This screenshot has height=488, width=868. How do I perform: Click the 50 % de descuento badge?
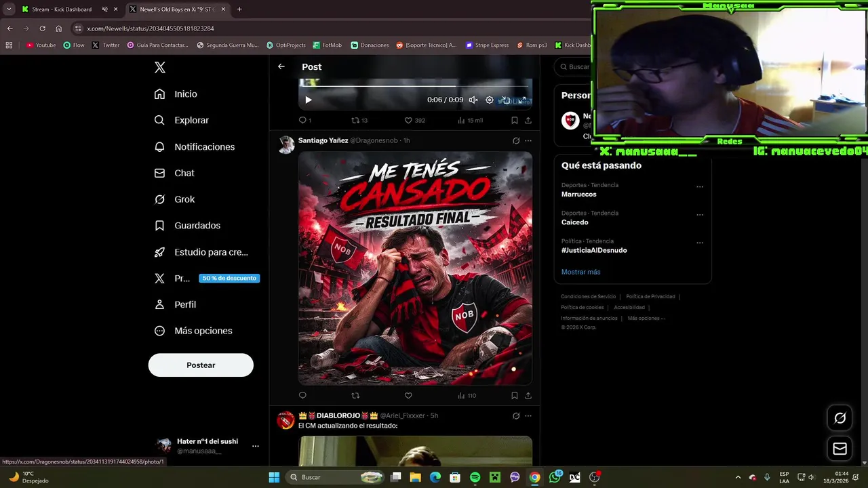coord(229,278)
